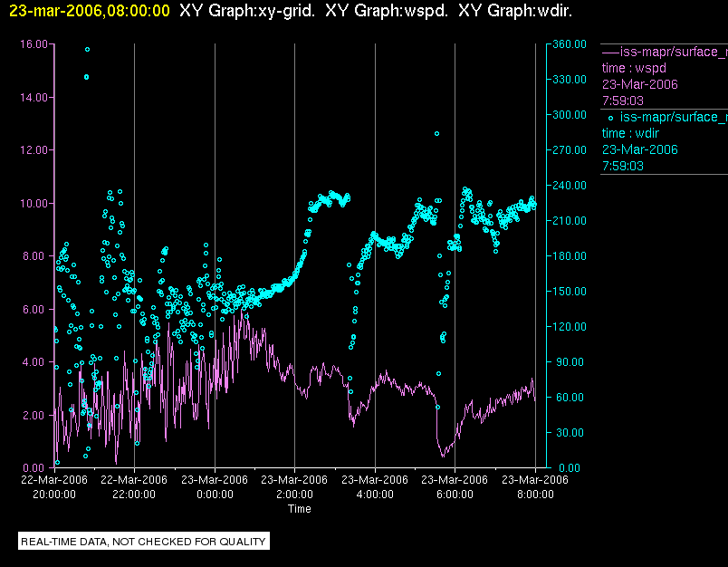Select the 'XY Graph:wdir.' title text
The height and width of the screenshot is (567, 728).
(x=515, y=11)
